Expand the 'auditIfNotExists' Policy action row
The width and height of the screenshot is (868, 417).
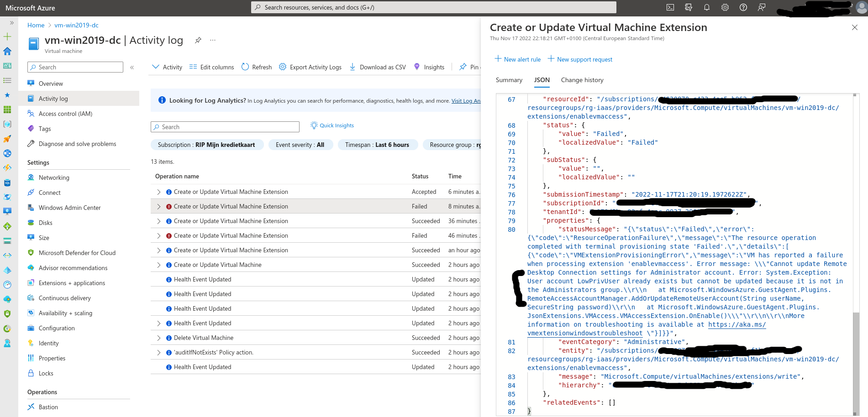tap(159, 353)
